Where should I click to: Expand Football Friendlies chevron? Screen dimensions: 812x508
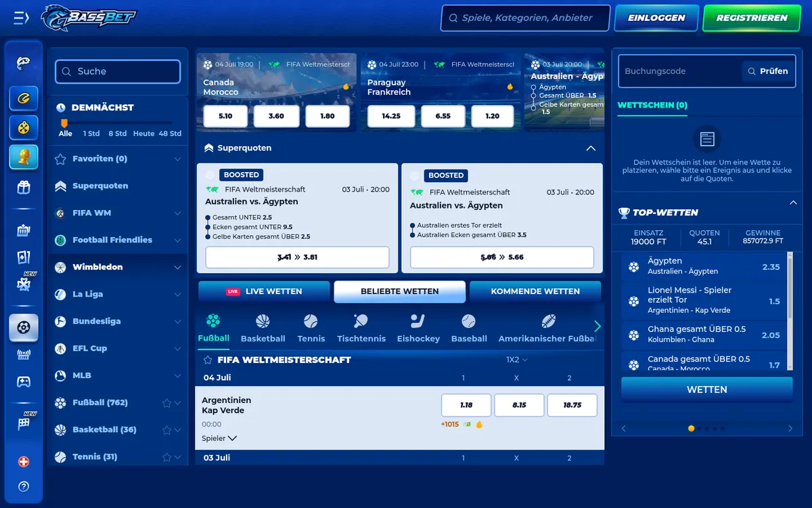pyautogui.click(x=177, y=240)
